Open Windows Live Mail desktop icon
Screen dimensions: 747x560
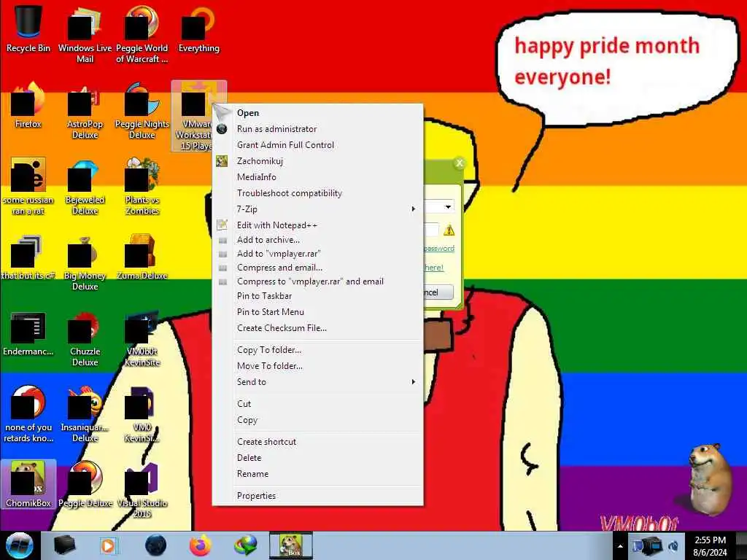tap(85, 34)
